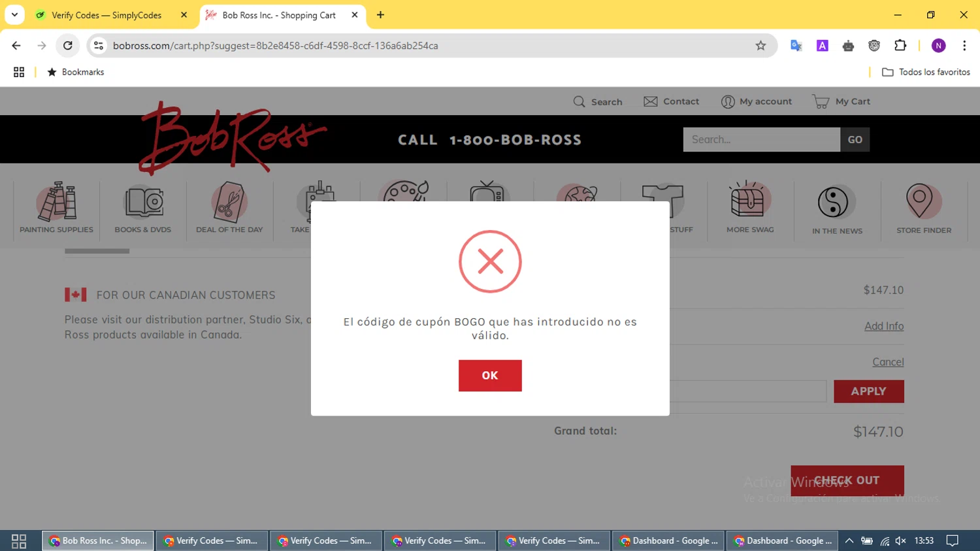Viewport: 980px width, 551px height.
Task: Open Windows Task View on taskbar
Action: (19, 541)
